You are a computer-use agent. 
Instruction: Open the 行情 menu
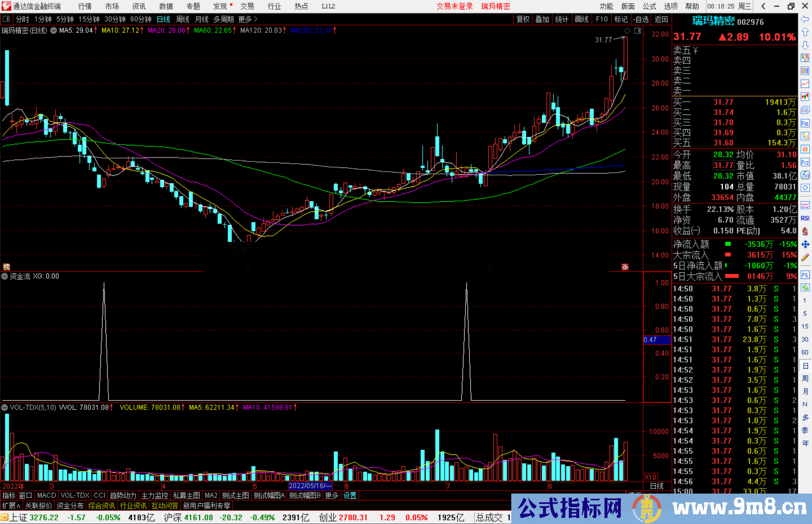85,6
